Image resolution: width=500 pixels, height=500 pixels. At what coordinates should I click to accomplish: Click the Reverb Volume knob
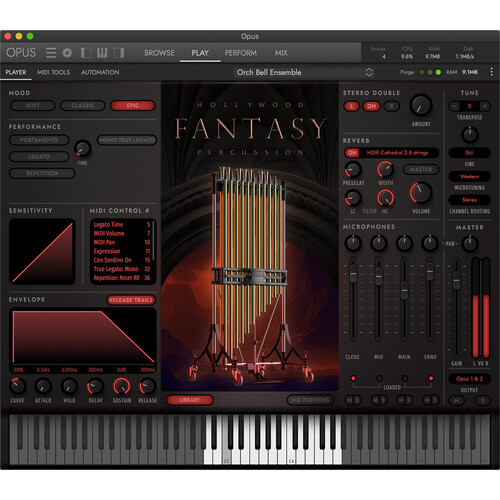[x=421, y=193]
